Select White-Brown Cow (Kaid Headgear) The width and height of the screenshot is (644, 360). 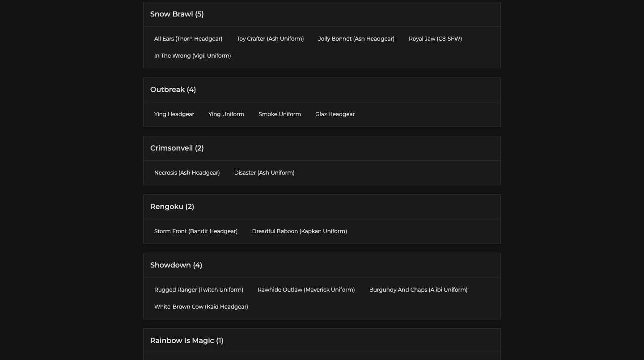click(201, 307)
